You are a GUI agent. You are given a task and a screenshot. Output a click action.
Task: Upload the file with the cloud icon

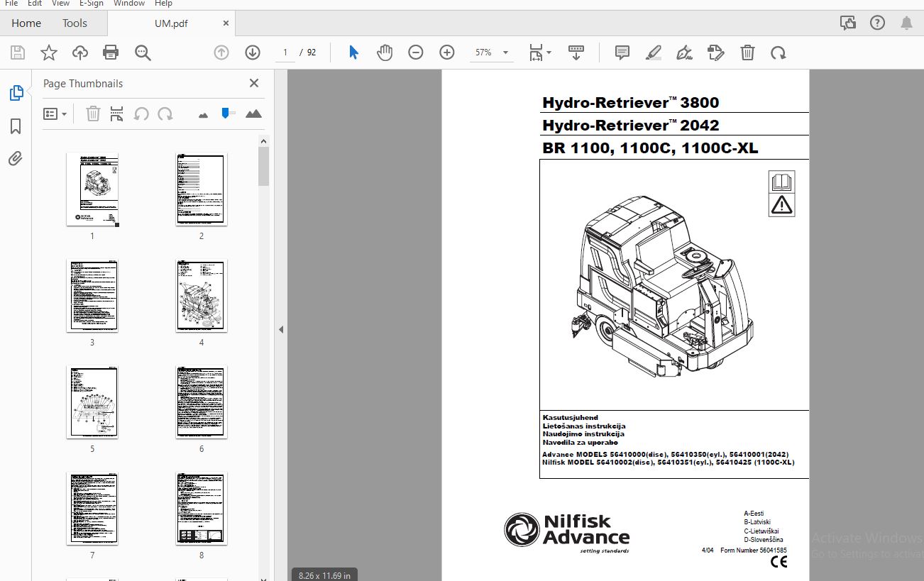[x=80, y=52]
